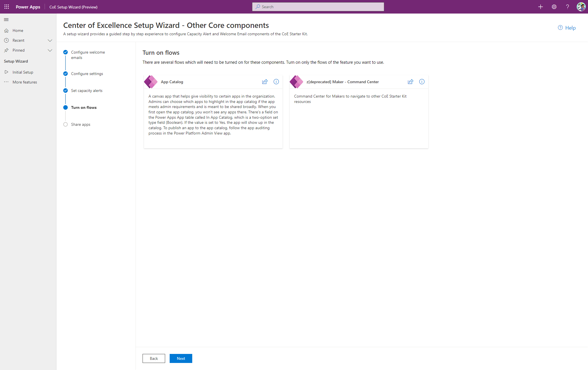This screenshot has height=370, width=588.
Task: View details of App Catalog via info icon
Action: click(276, 82)
